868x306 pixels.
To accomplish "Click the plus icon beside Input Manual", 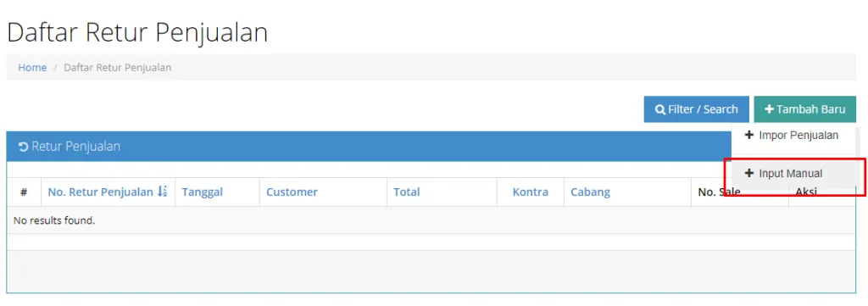I will [x=749, y=173].
